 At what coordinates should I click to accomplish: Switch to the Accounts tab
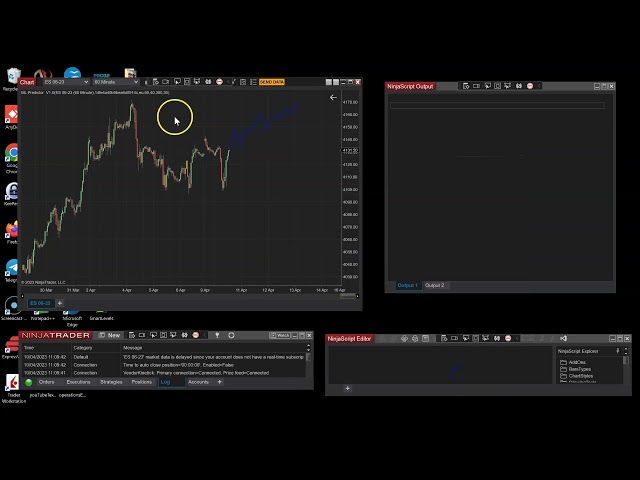(198, 382)
